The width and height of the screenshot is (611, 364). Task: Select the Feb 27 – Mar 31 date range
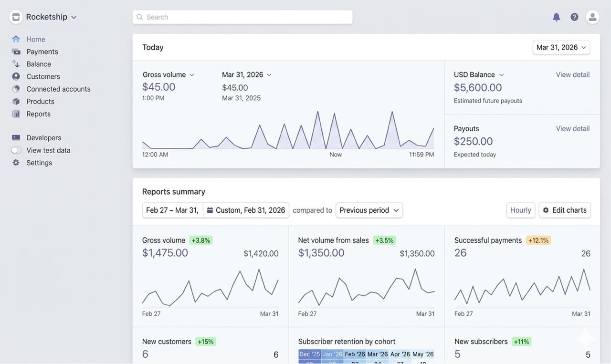point(172,210)
